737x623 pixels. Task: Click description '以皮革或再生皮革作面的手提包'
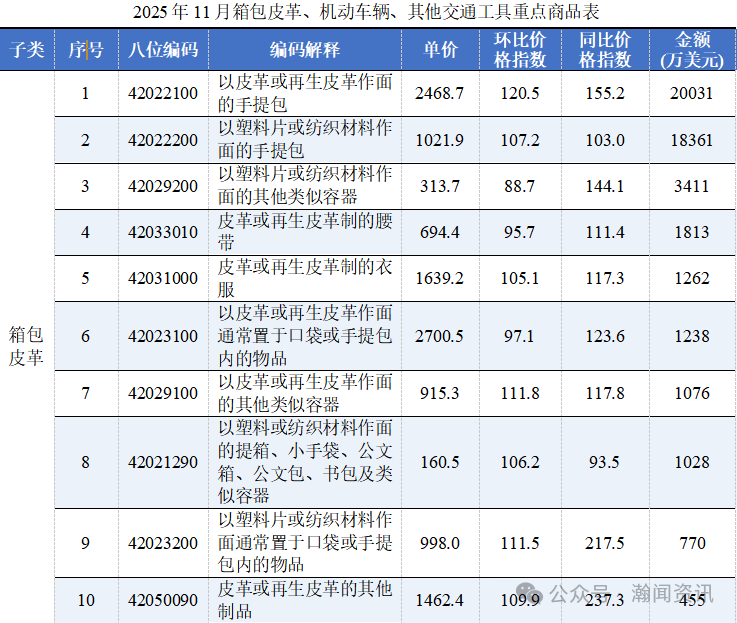coord(305,93)
